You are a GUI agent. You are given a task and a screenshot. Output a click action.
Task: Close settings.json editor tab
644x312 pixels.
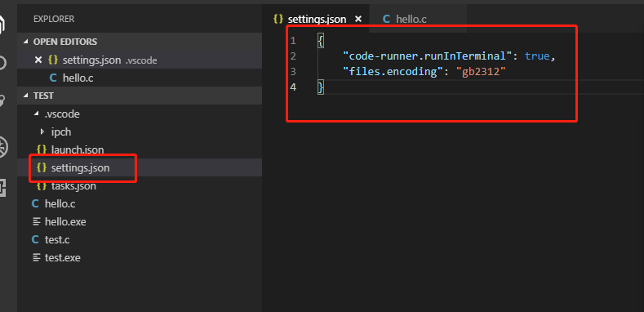click(358, 19)
